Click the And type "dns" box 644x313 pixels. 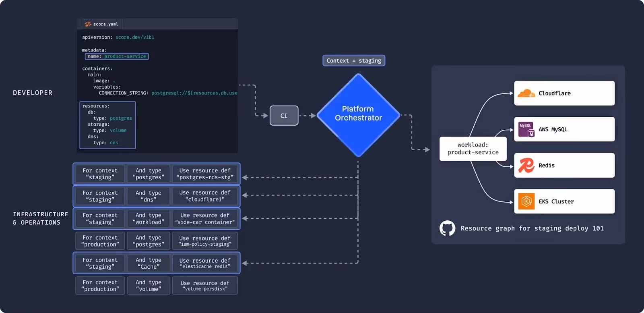(x=149, y=196)
